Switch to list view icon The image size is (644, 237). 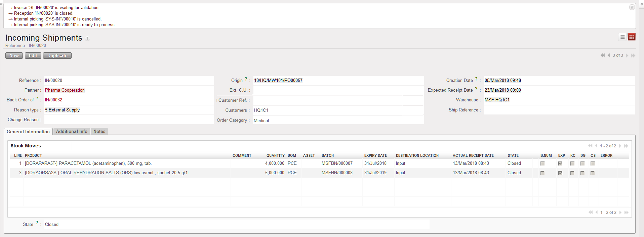(x=622, y=37)
